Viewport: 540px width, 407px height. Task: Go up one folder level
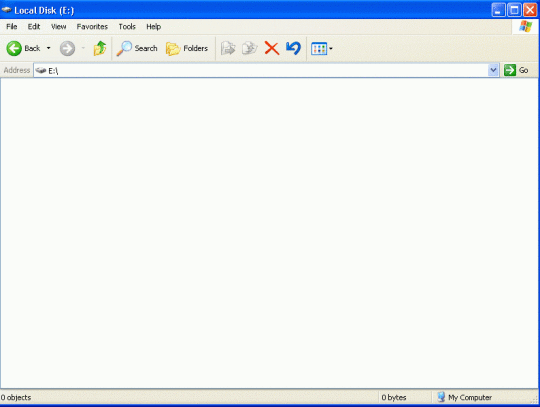click(x=100, y=48)
